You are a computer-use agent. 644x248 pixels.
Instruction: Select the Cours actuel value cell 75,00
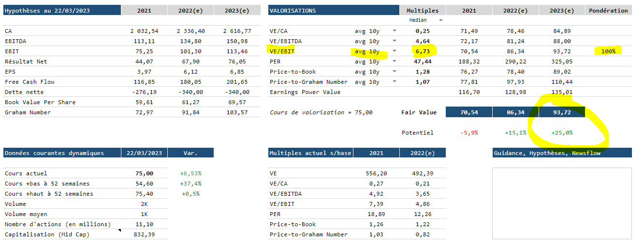(144, 173)
